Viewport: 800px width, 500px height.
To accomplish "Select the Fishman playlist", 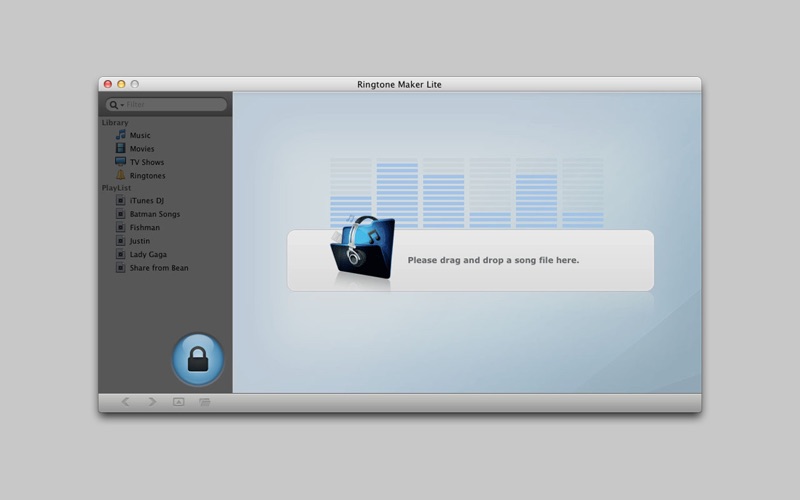I will point(144,228).
